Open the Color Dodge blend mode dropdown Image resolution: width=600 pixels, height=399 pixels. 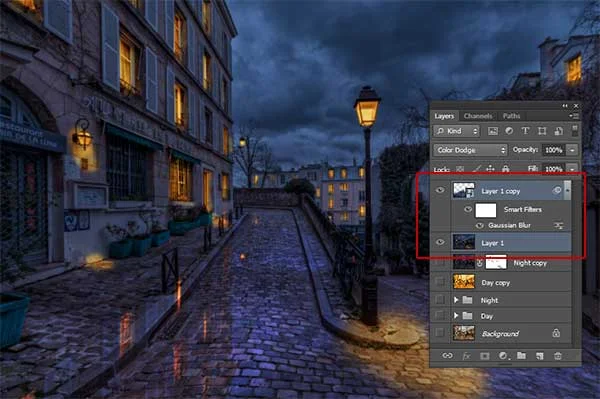[471, 150]
